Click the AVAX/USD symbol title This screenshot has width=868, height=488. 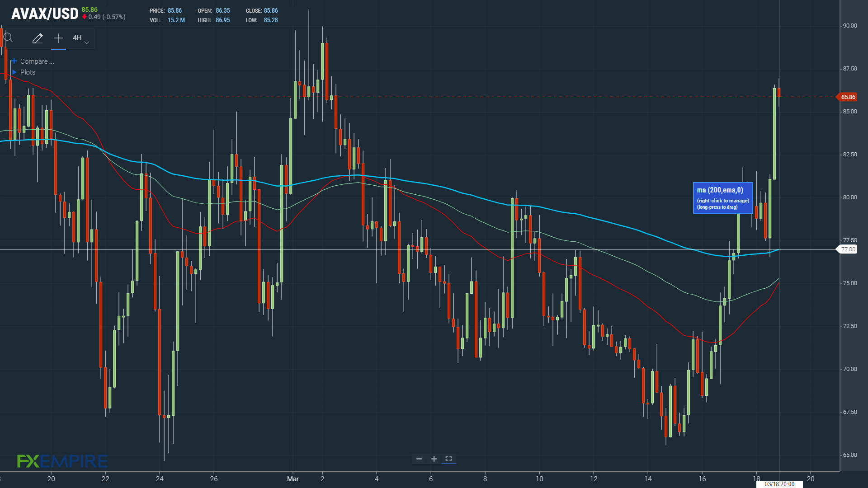tap(45, 14)
